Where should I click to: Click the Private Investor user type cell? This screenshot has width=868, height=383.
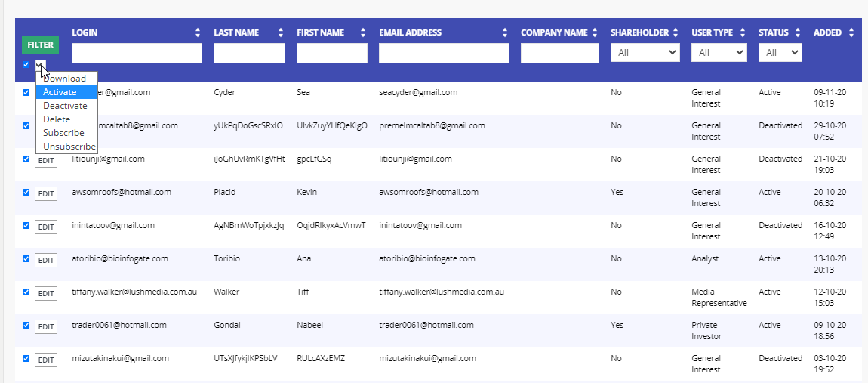click(x=706, y=331)
